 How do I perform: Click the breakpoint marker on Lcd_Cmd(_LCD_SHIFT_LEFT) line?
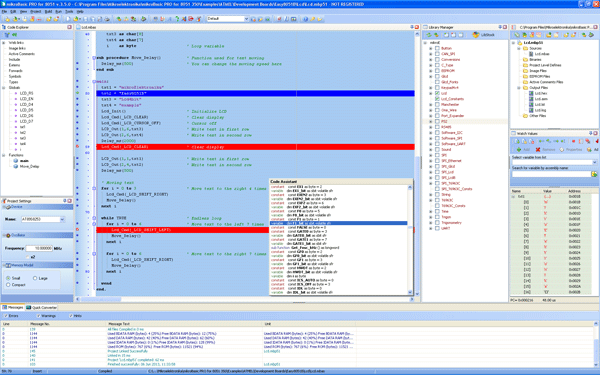point(77,230)
